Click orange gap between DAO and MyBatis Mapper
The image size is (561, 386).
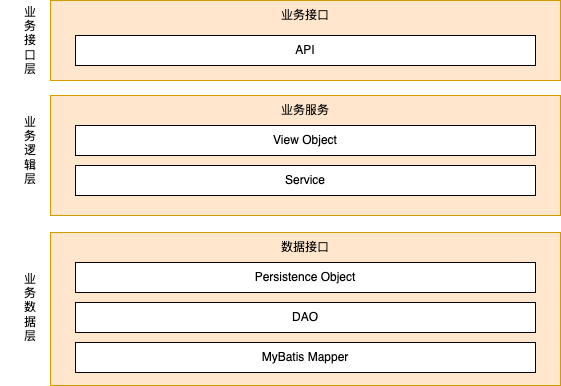coord(305,338)
